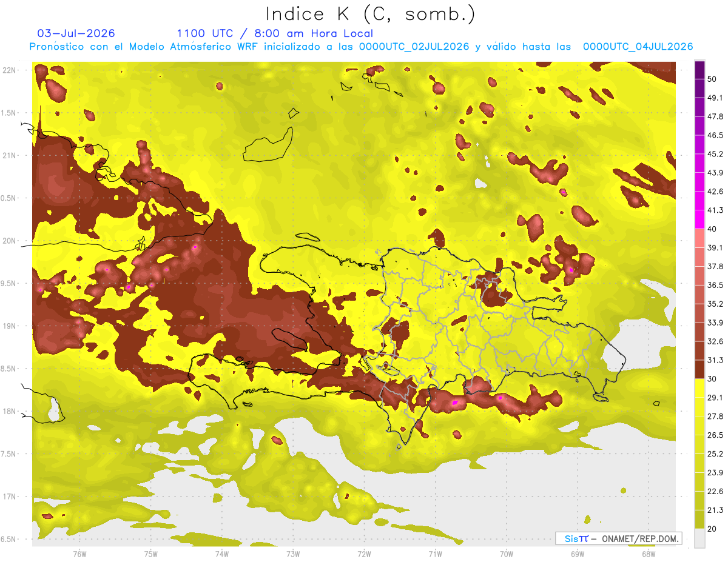Image resolution: width=728 pixels, height=562 pixels.
Task: Click colorbar value "30"
Action: [x=713, y=379]
